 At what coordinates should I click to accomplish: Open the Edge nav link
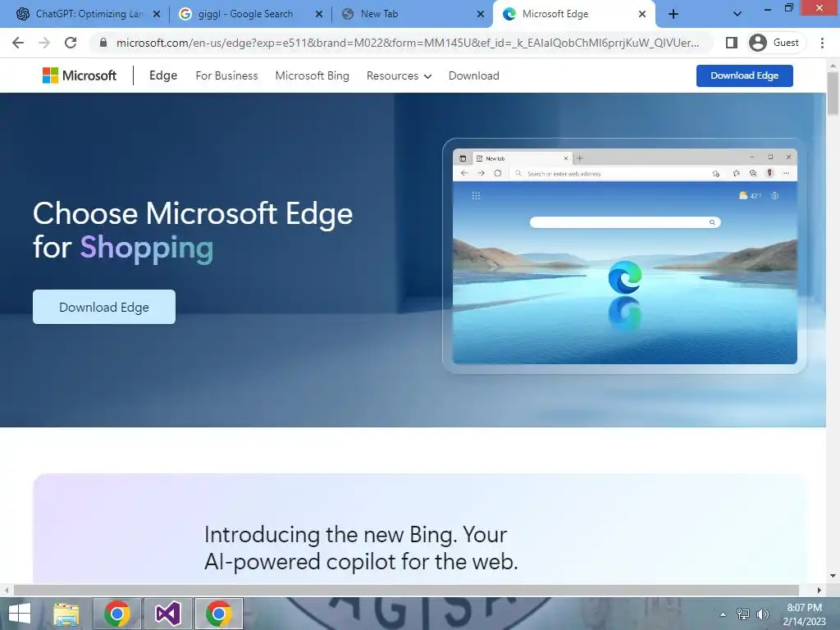[x=163, y=75]
